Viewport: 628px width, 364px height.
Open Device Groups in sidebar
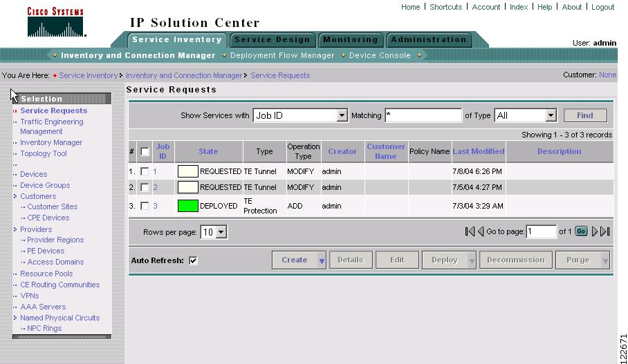tap(45, 185)
